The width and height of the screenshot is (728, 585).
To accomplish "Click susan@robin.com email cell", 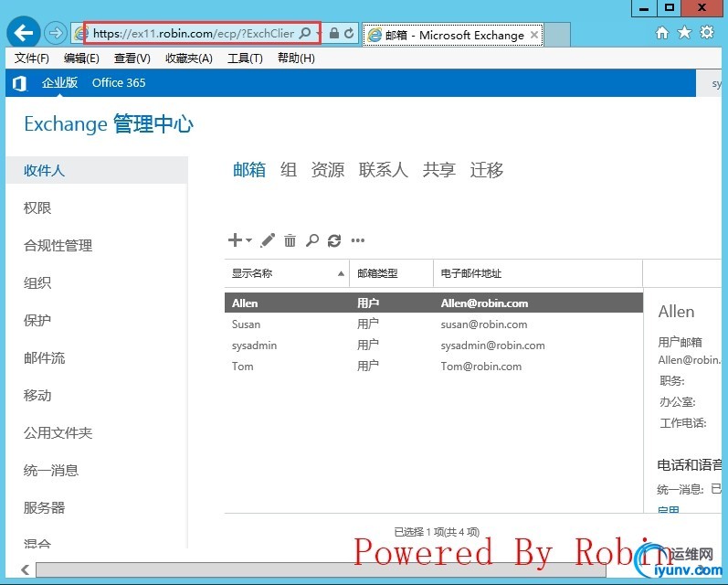I will tap(484, 324).
